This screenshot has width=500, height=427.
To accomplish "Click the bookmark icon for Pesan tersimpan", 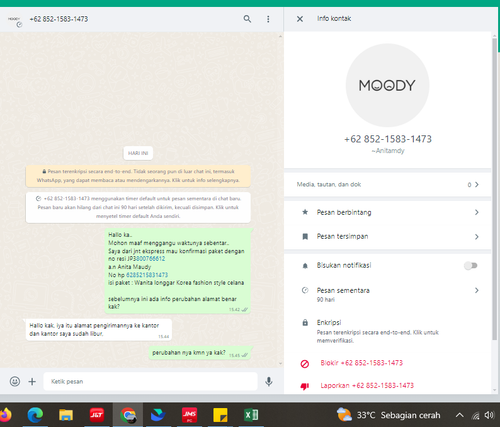I will click(305, 236).
